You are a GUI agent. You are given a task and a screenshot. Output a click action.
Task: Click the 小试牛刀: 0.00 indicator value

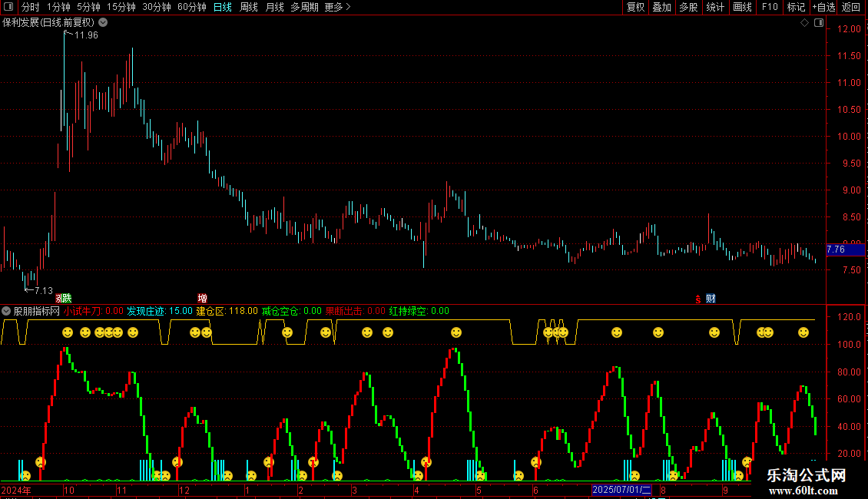click(94, 311)
